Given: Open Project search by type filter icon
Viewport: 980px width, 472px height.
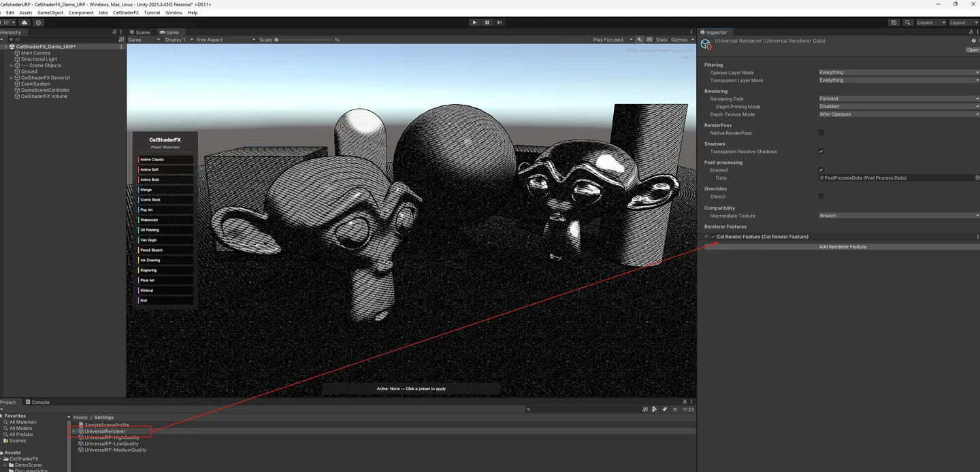Looking at the screenshot, I should point(655,409).
